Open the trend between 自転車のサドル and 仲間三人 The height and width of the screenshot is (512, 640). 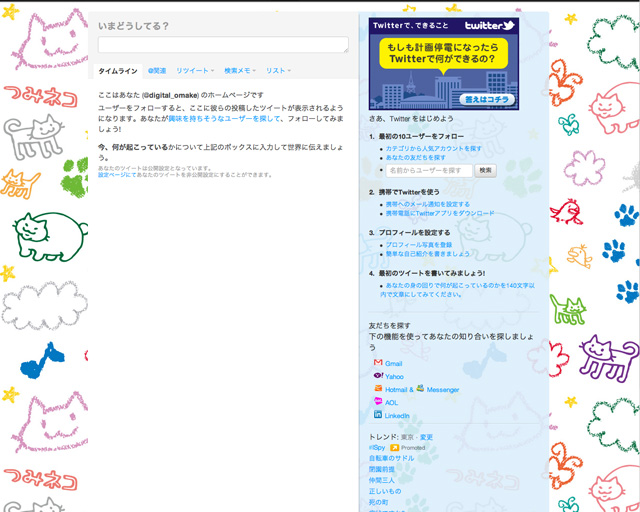click(x=382, y=469)
